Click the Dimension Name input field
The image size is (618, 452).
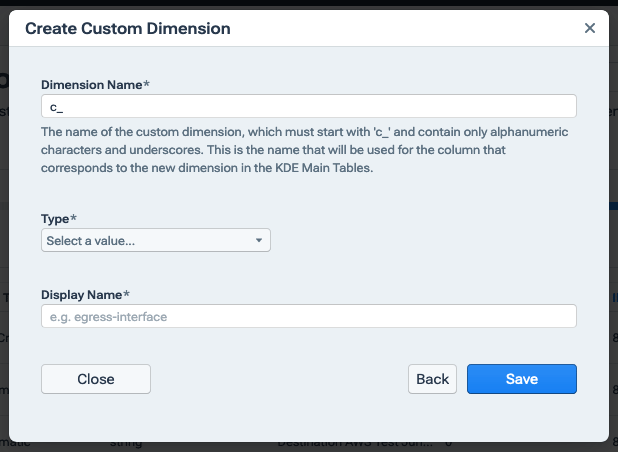click(308, 106)
